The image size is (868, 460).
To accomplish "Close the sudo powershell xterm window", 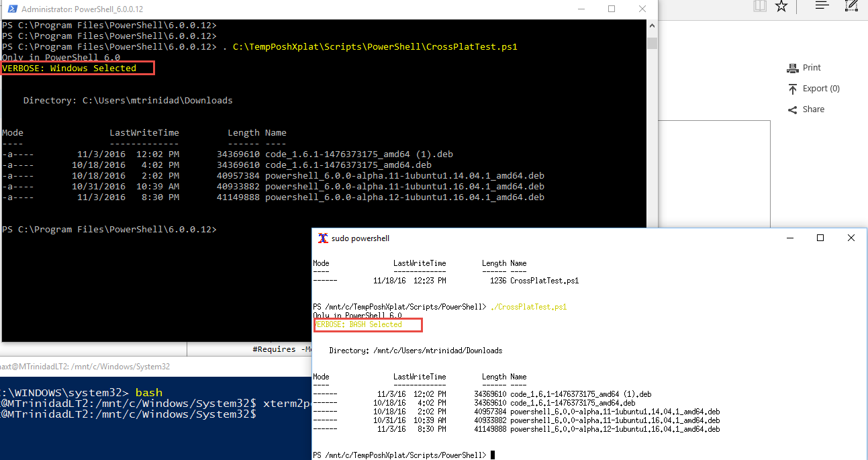I will click(851, 238).
